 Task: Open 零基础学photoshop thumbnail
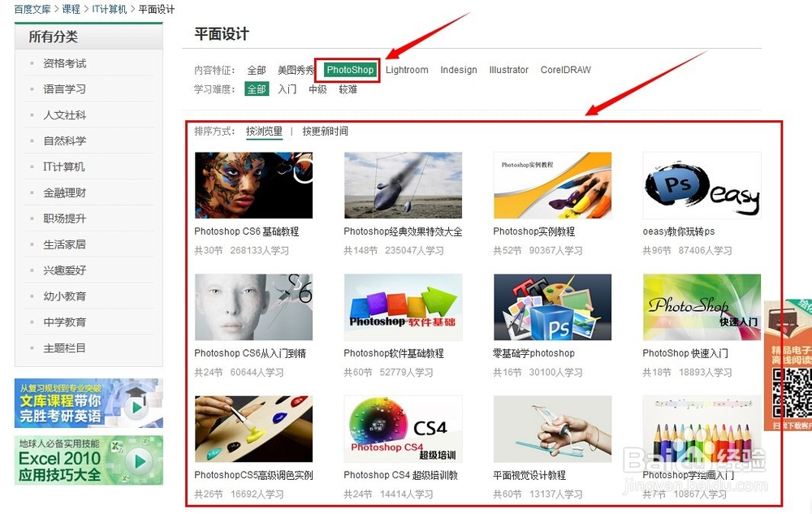tap(552, 307)
